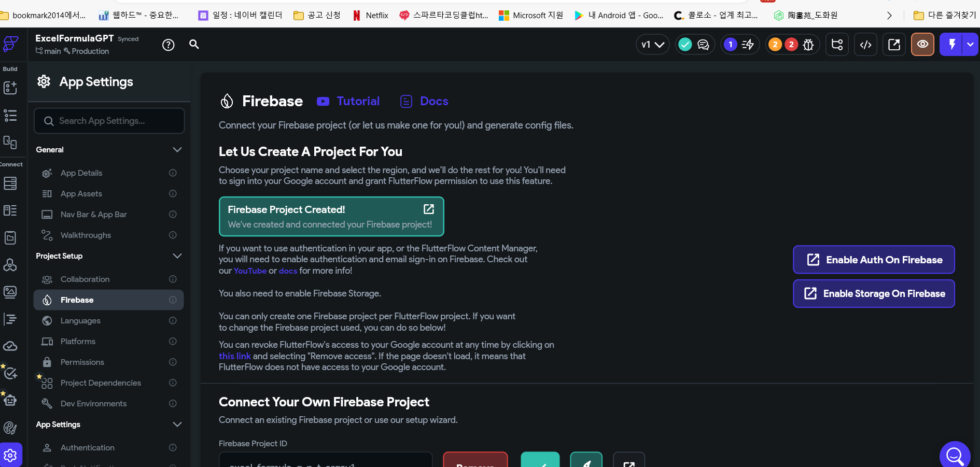The width and height of the screenshot is (980, 467).
Task: Open the Theme Settings palette sidebar icon
Action: coord(10,428)
